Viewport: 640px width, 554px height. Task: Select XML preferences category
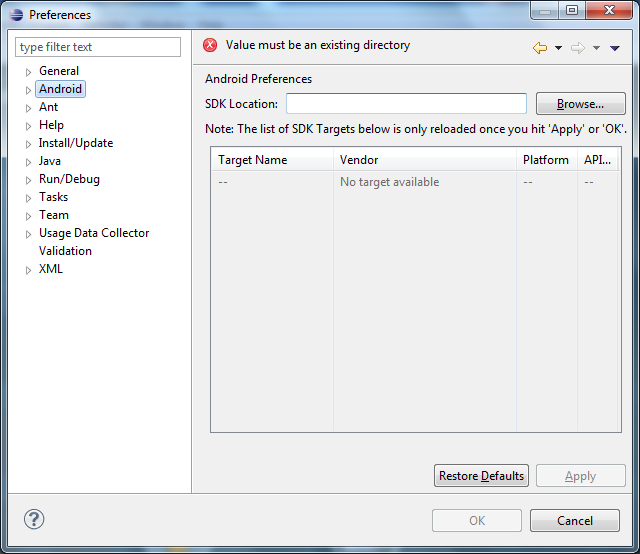click(x=51, y=269)
